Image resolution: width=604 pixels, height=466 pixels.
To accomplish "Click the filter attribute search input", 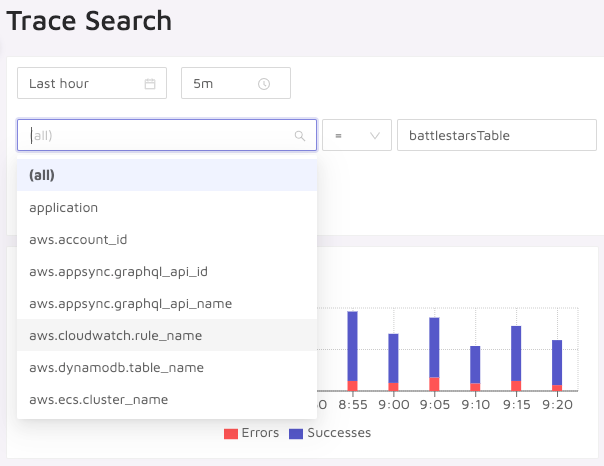I will 155,135.
